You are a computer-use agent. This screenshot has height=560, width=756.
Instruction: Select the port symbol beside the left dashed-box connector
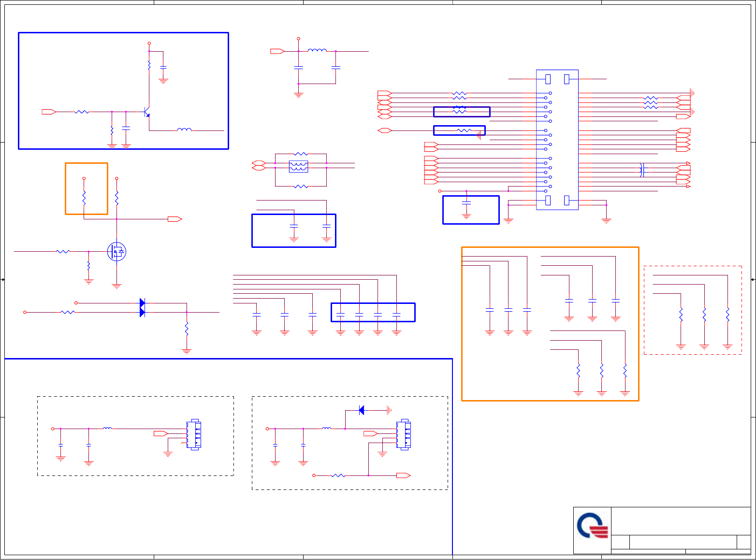coord(161,433)
